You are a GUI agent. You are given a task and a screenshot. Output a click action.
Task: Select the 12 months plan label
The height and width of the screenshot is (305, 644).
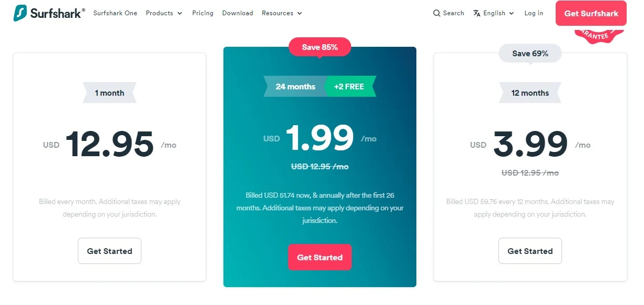point(530,93)
